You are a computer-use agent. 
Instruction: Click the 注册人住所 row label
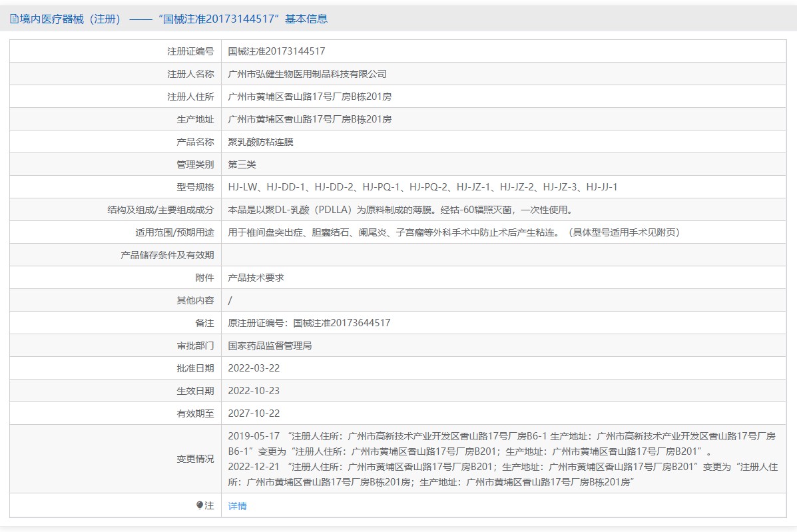(x=190, y=97)
